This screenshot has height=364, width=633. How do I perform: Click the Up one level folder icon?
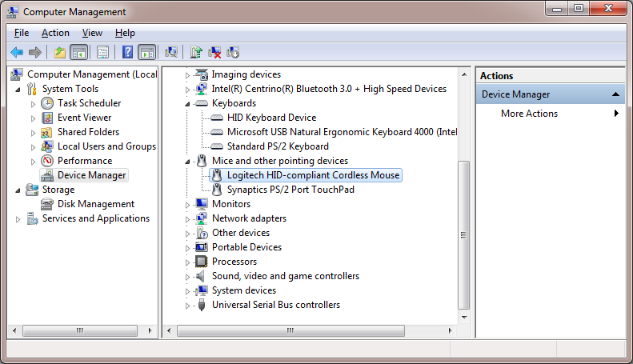(60, 52)
